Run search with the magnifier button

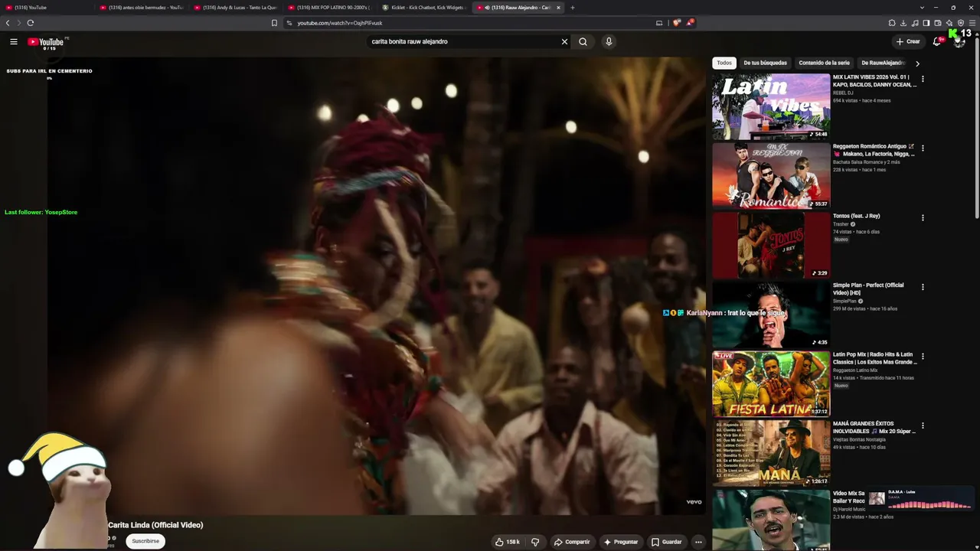[x=583, y=41]
